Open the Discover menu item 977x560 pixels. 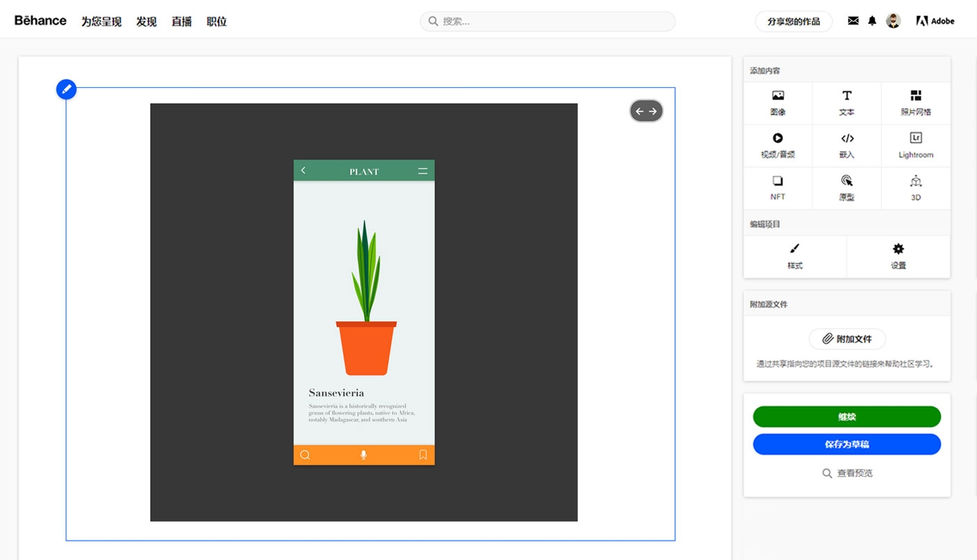click(147, 22)
